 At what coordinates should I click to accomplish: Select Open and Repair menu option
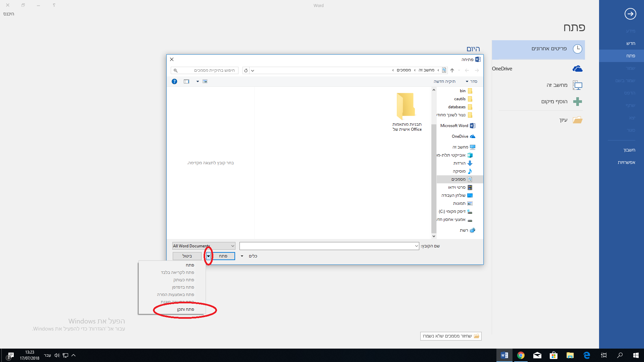click(x=185, y=309)
